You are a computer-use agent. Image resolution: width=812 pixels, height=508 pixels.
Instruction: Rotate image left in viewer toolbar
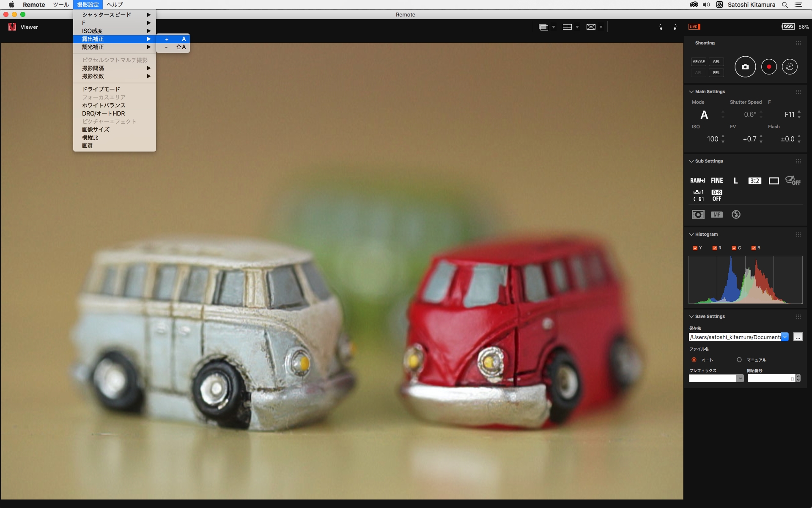coord(661,27)
